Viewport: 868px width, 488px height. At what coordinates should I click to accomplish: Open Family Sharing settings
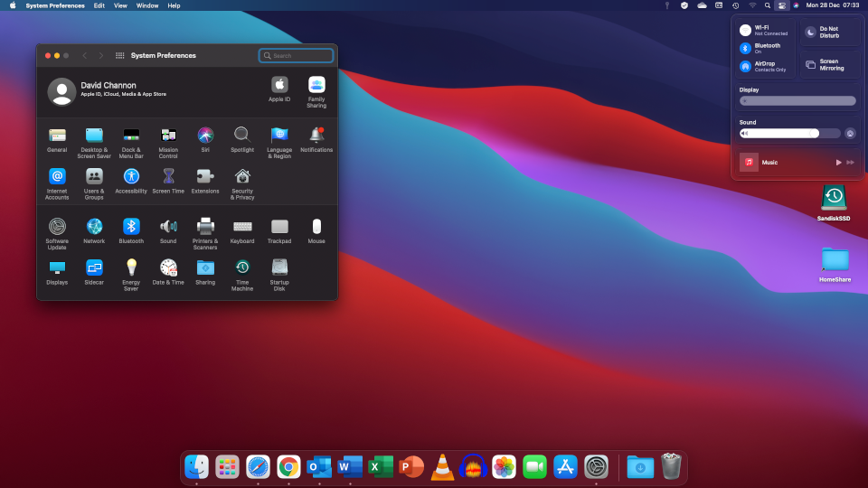click(x=316, y=92)
